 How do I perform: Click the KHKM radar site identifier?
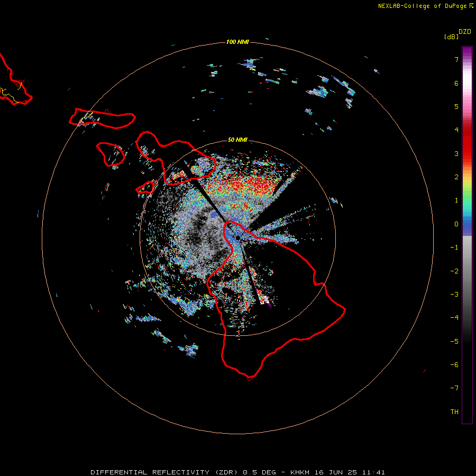[x=300, y=472]
